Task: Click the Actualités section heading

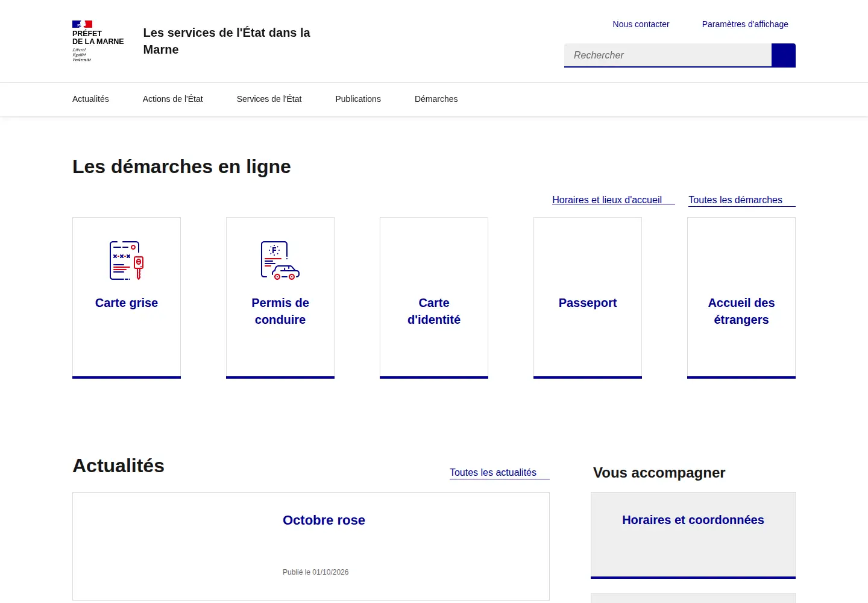Action: tap(118, 466)
